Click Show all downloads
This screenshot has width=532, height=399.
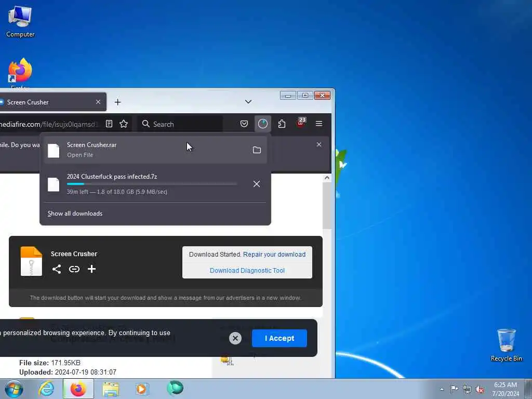click(x=75, y=214)
